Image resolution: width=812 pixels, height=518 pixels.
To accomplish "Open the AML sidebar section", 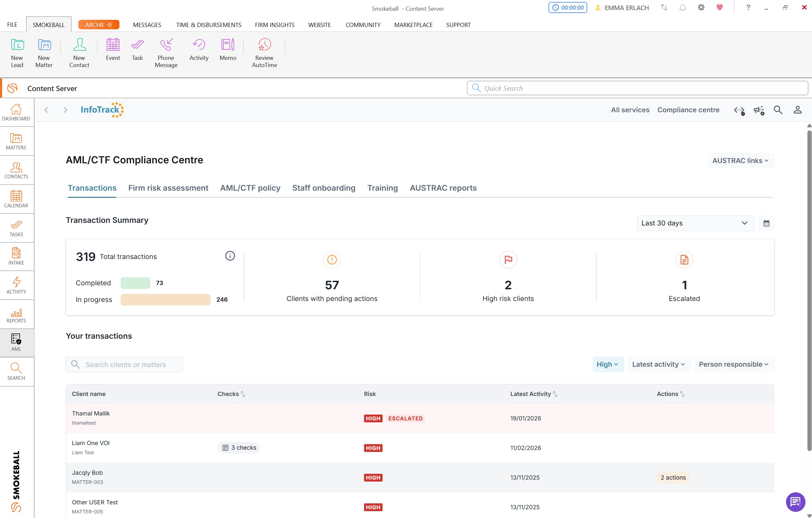I will (16, 342).
